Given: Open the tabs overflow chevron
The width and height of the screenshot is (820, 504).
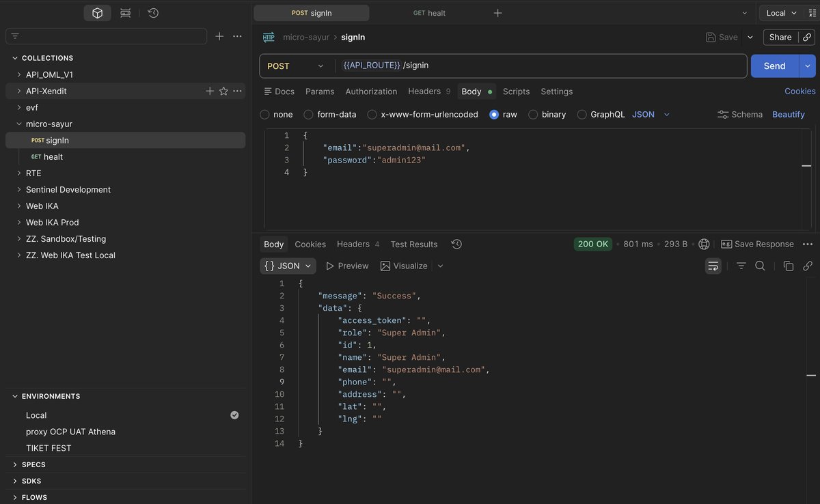Looking at the screenshot, I should point(744,13).
